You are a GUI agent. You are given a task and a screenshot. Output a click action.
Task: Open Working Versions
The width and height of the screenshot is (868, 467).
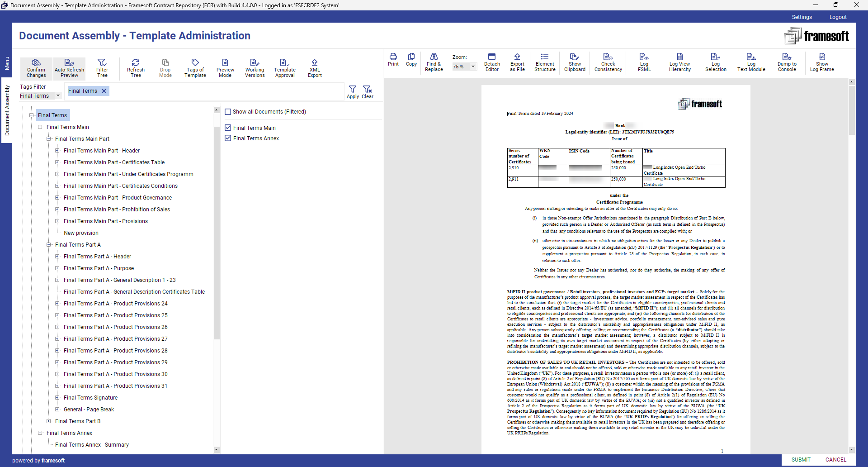tap(255, 68)
